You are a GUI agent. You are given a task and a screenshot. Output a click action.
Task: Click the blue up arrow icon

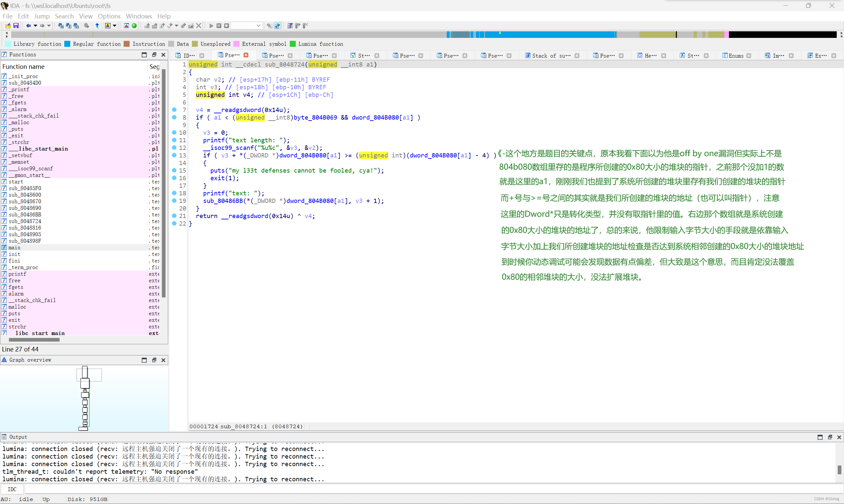click(97, 25)
